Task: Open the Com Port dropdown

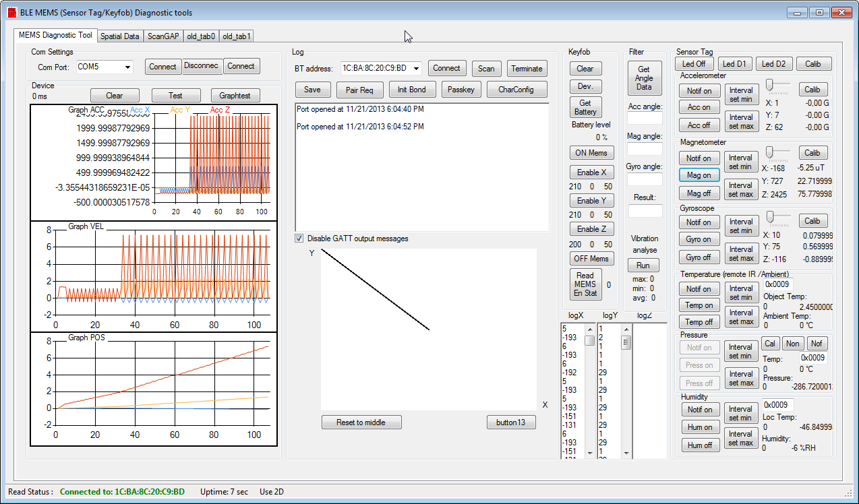Action: pyautogui.click(x=127, y=67)
